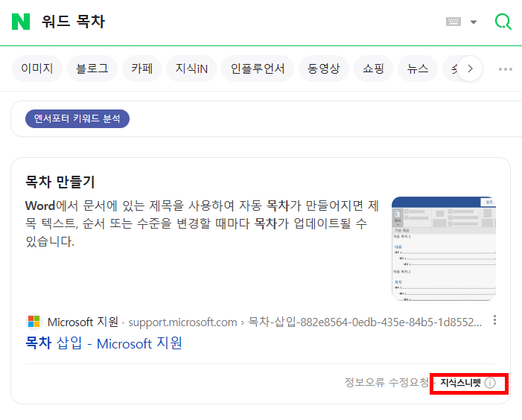The image size is (522, 420).
Task: Click the snippet paragraph starting with Word에서
Action: (202, 223)
